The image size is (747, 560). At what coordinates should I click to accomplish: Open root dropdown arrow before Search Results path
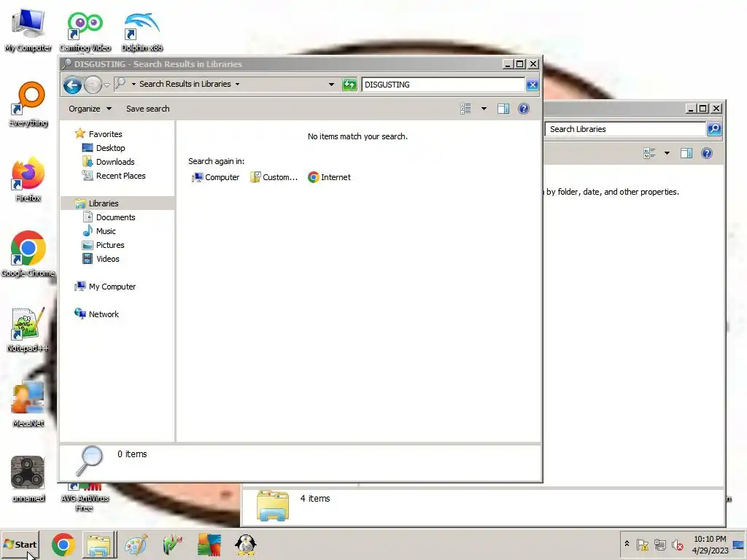134,85
